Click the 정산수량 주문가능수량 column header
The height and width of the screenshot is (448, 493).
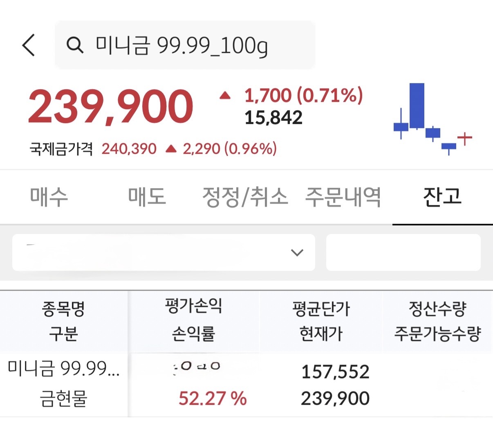click(437, 321)
